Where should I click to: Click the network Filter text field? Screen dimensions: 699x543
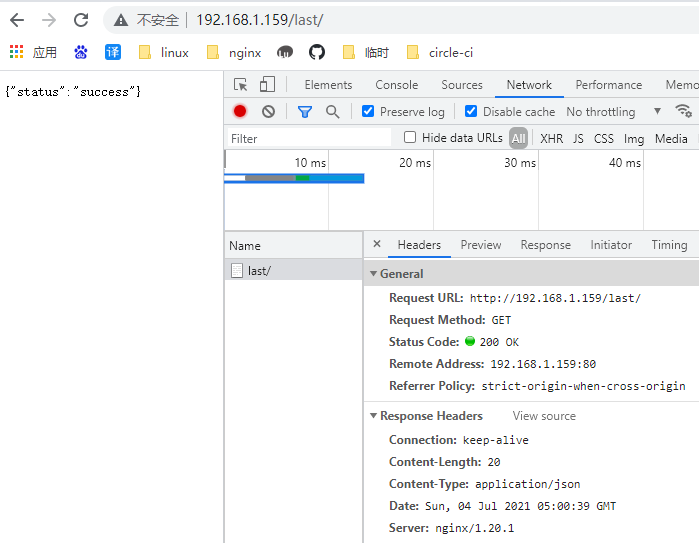pyautogui.click(x=308, y=139)
